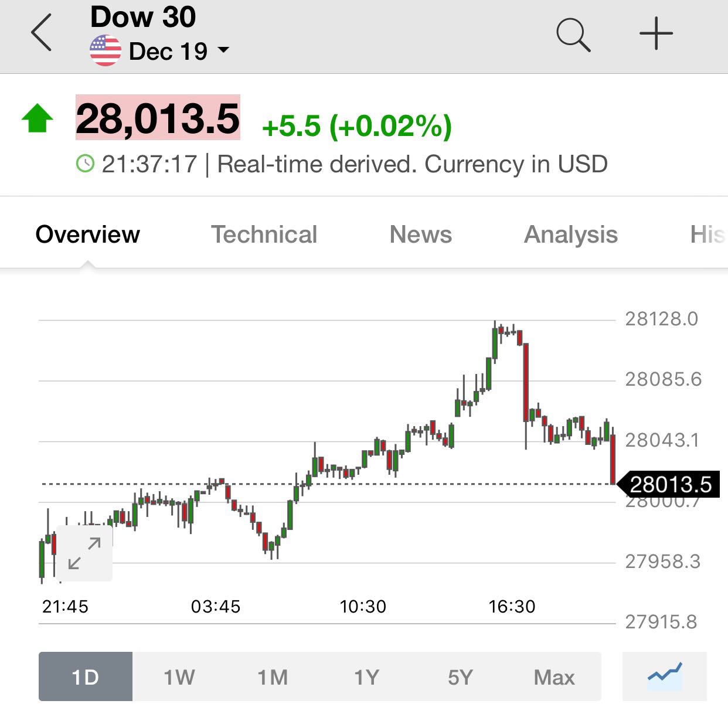Screen dimensions: 728x721
Task: Tap the green up arrow indicator
Action: tap(37, 118)
